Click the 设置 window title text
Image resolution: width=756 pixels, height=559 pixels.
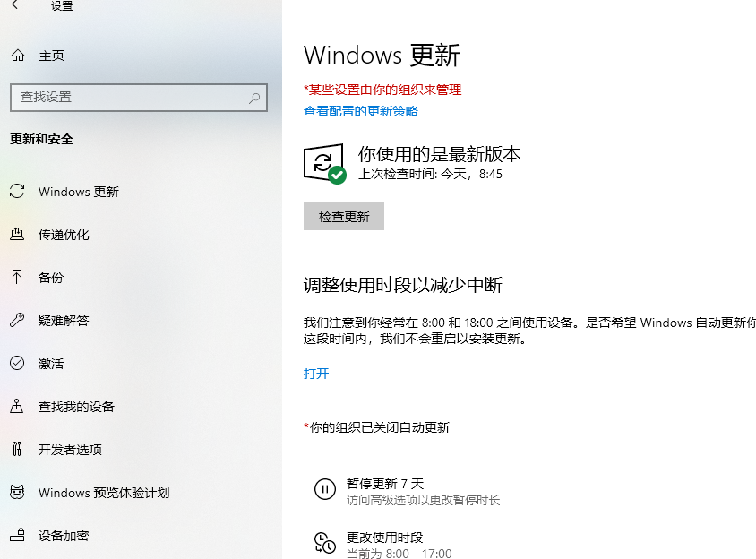(62, 5)
